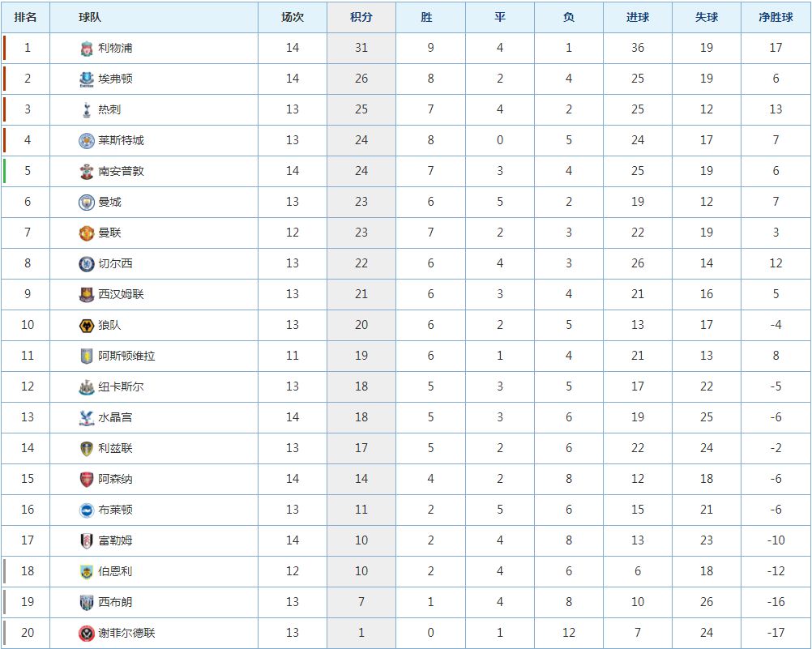Select the 进球 column header
Screen dimensions: 812x649
click(x=638, y=17)
